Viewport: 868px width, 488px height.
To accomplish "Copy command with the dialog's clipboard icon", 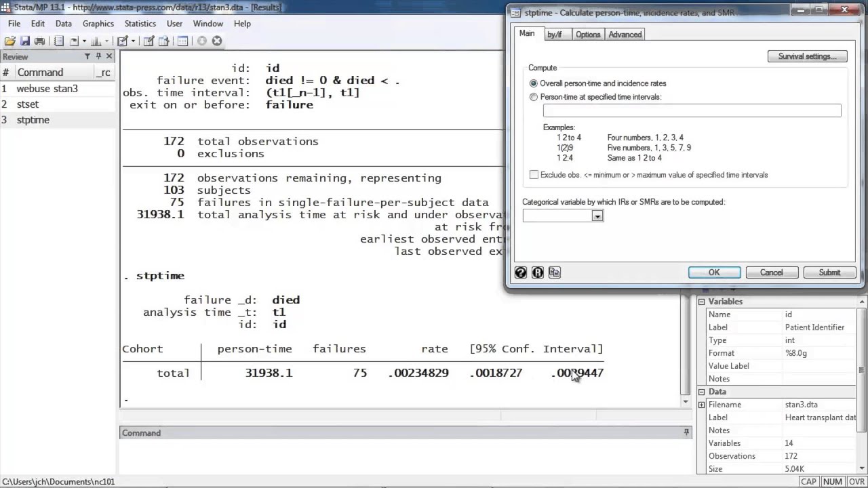I will (x=555, y=272).
